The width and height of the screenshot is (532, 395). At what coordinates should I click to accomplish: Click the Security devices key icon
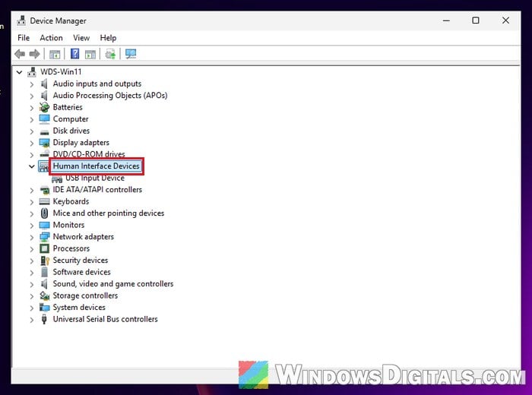(x=45, y=261)
